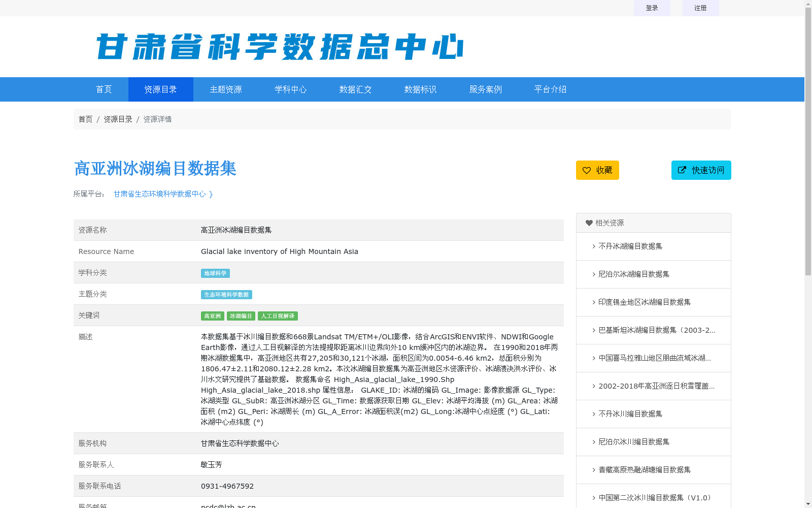The height and width of the screenshot is (508, 812).
Task: Click the 冰湖编目 keyword tag
Action: 241,316
